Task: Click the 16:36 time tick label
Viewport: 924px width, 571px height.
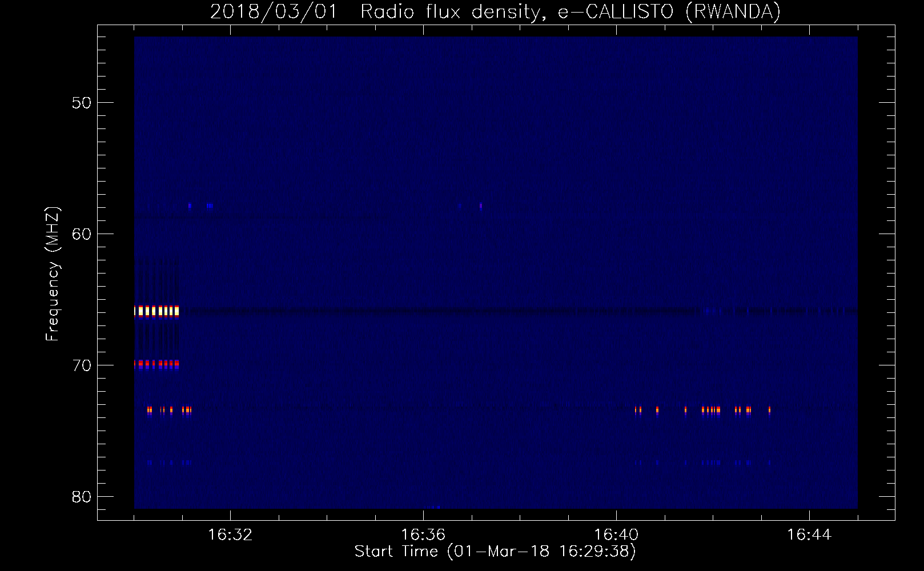Action: [x=423, y=535]
